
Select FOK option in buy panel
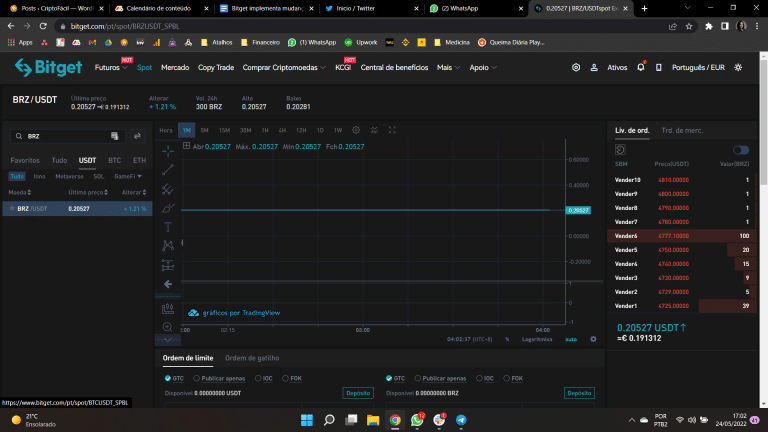click(x=286, y=378)
